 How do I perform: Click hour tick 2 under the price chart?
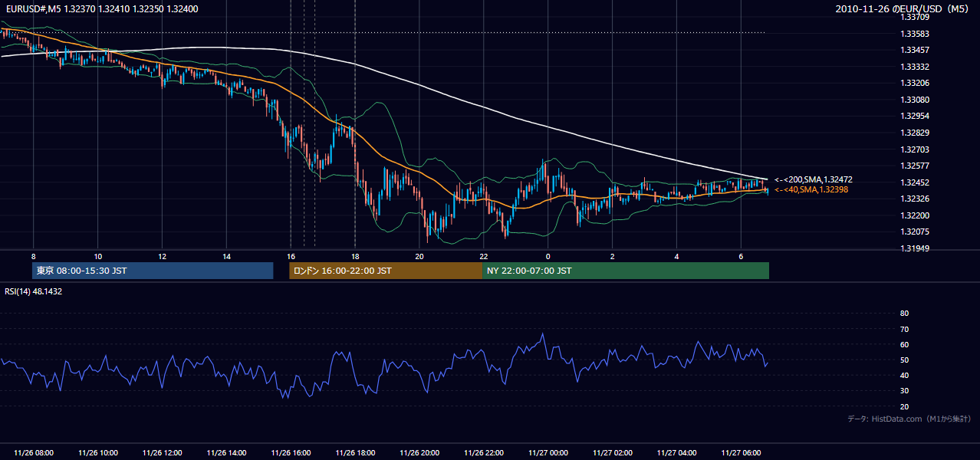(x=613, y=256)
